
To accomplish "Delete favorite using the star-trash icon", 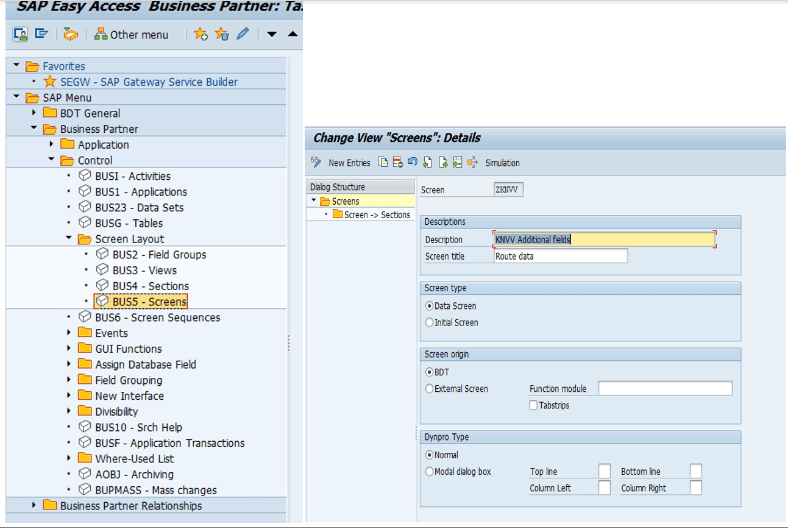I will (x=222, y=34).
